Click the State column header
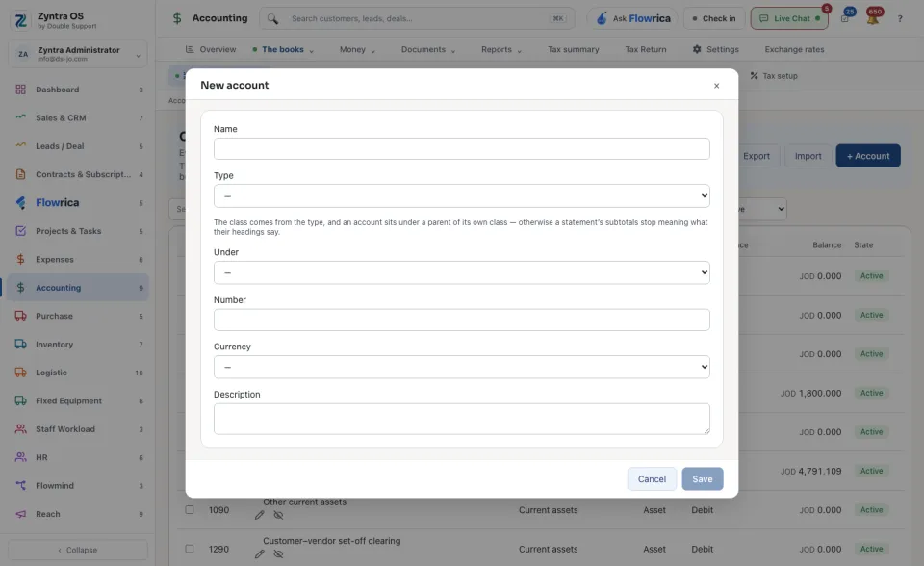Screen dimensions: 924x566 tap(863, 245)
